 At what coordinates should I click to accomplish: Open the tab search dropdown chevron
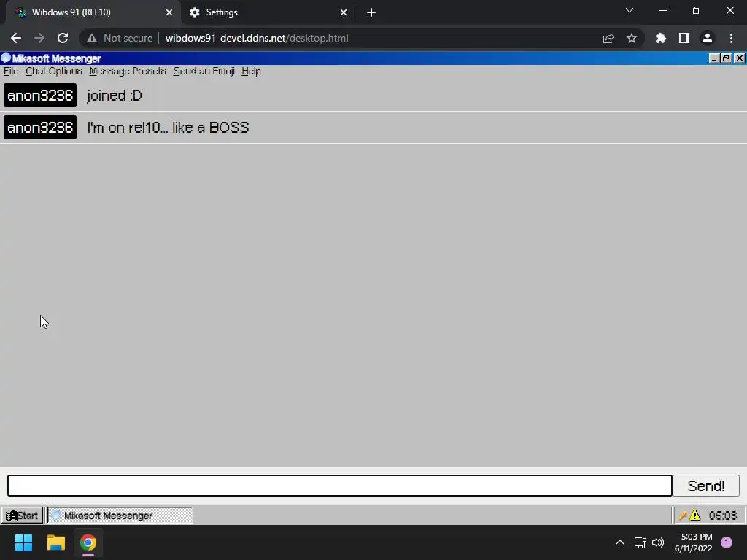[x=630, y=10]
